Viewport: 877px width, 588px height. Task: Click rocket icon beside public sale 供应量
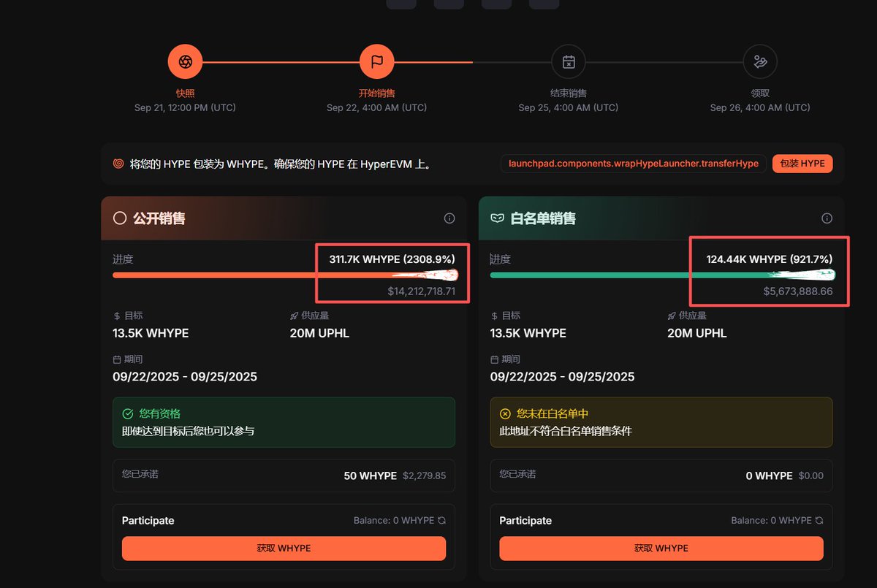295,316
